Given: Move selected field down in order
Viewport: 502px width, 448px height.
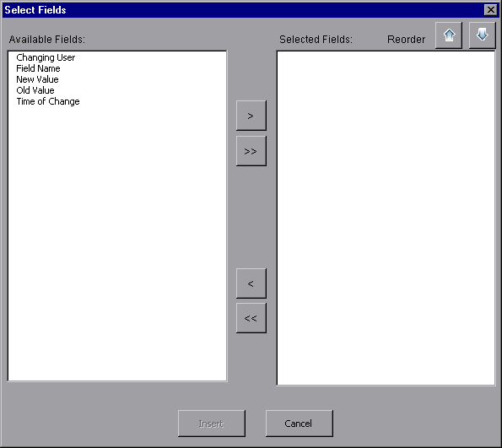Looking at the screenshot, I should (482, 35).
